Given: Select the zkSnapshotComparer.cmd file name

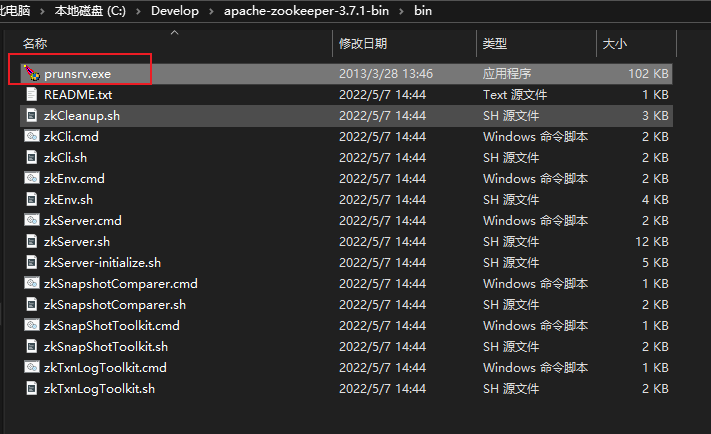Looking at the screenshot, I should pyautogui.click(x=121, y=283).
